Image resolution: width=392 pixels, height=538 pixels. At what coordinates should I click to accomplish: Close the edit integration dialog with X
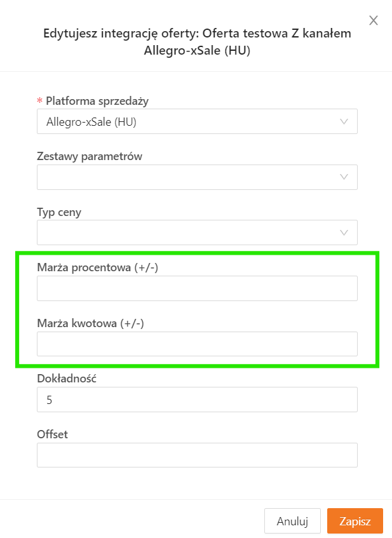374,20
